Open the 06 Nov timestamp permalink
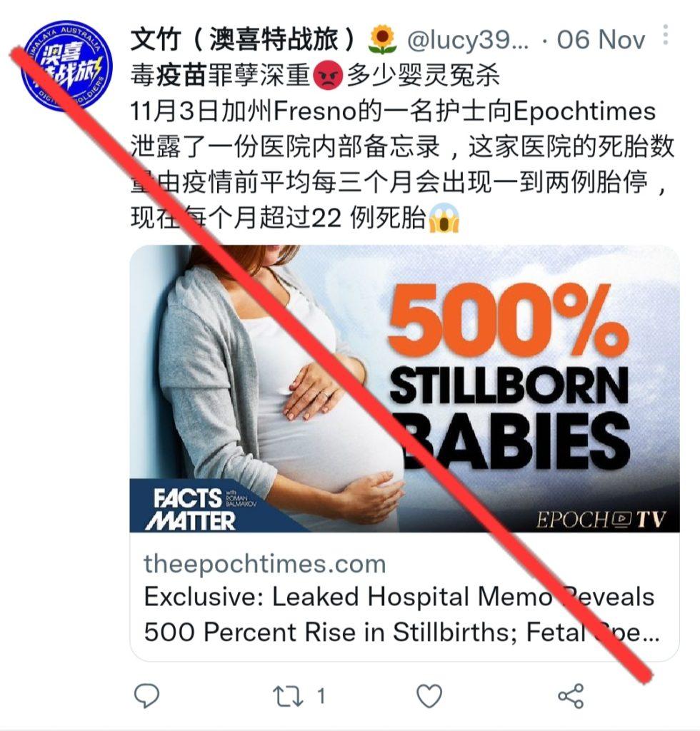 click(x=601, y=40)
